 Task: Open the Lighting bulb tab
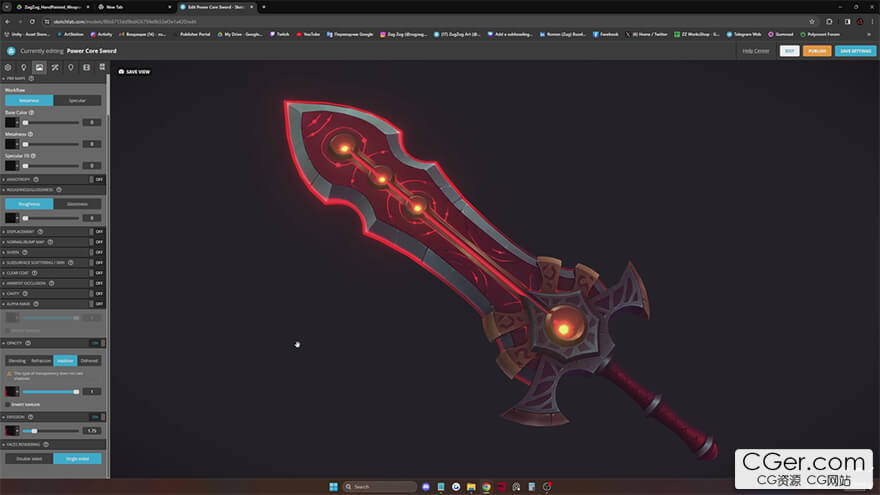point(24,67)
